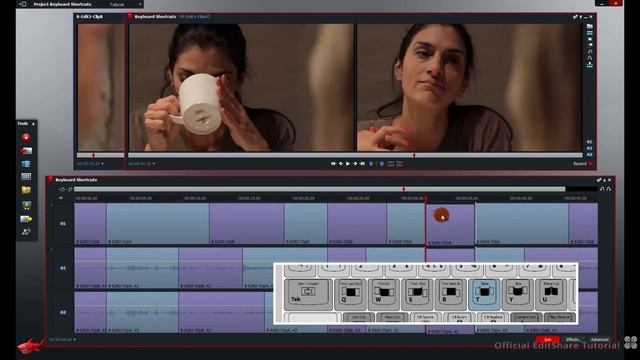
Task: Close the Tools panel
Action: point(33,124)
